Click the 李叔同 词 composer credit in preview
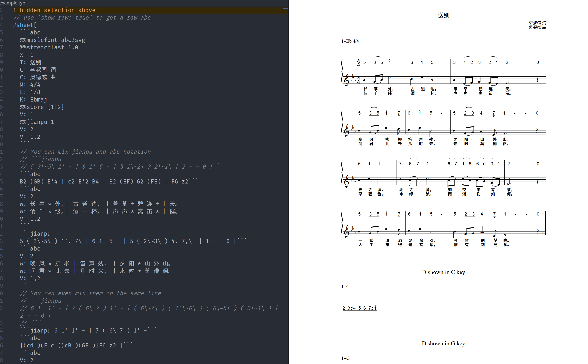Image resolution: width=588 pixels, height=364 pixels. tap(537, 23)
